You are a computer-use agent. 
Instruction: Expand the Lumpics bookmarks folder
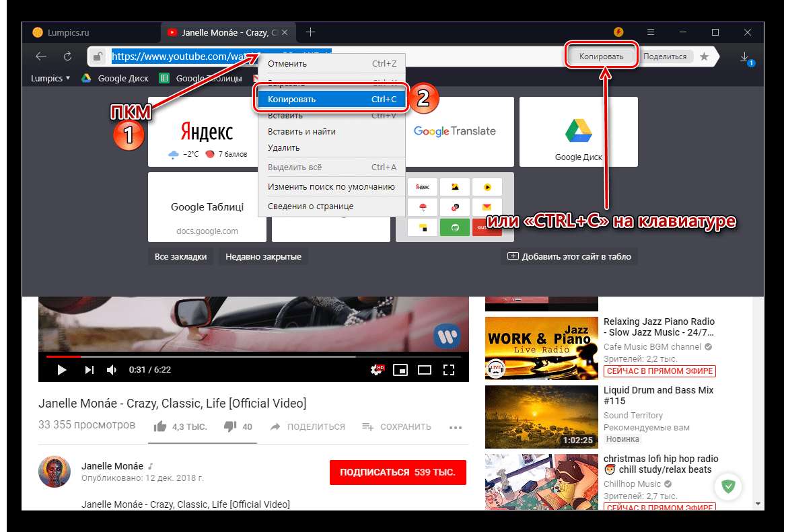(50, 78)
